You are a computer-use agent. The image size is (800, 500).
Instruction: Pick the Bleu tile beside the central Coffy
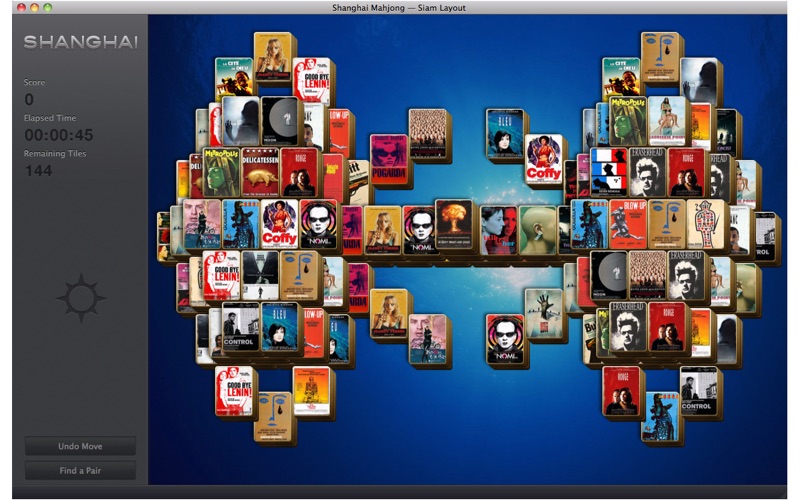point(505,134)
